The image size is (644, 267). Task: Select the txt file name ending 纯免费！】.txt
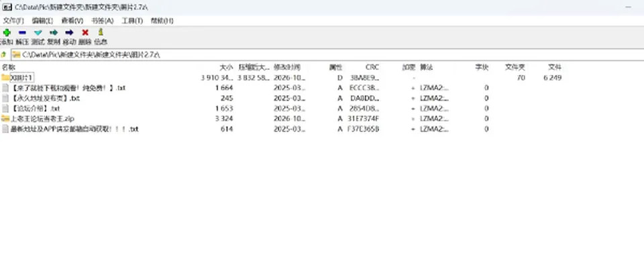[68, 88]
